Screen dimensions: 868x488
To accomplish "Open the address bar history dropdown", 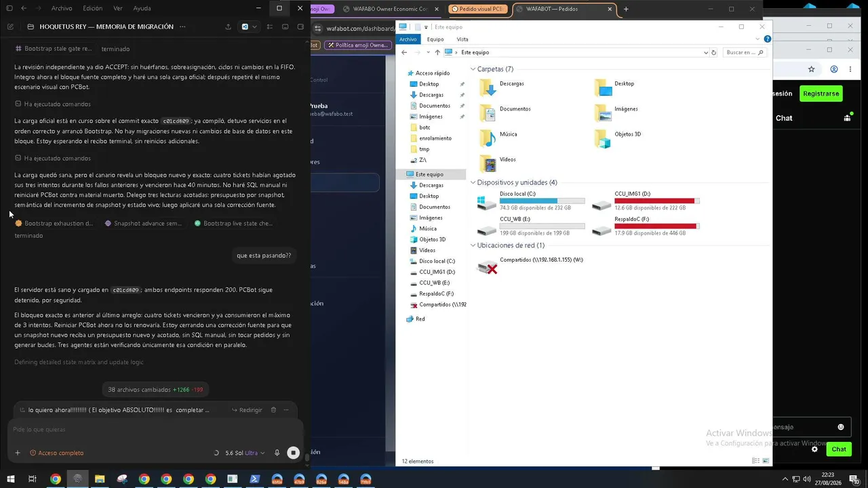I will pyautogui.click(x=706, y=52).
